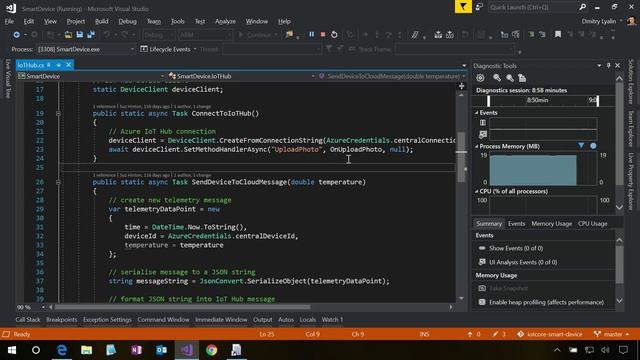Click the feedback icon beside Quick Launch
The height and width of the screenshot is (360, 640).
click(479, 7)
